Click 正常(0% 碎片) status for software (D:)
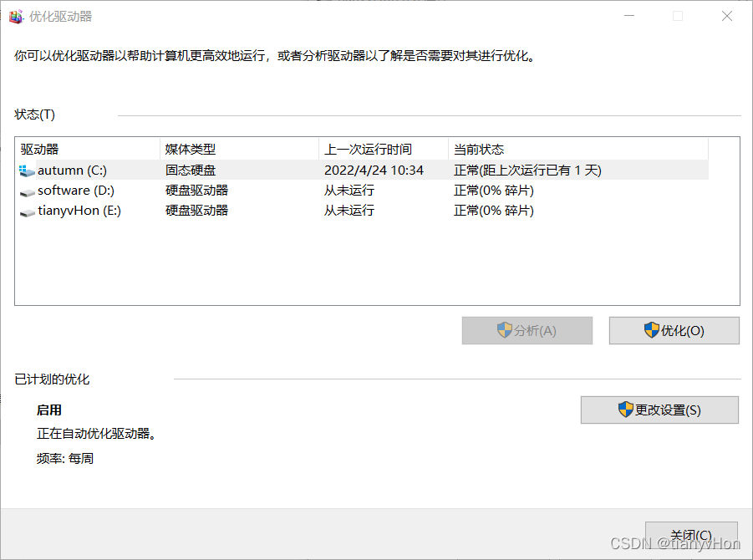 [494, 191]
